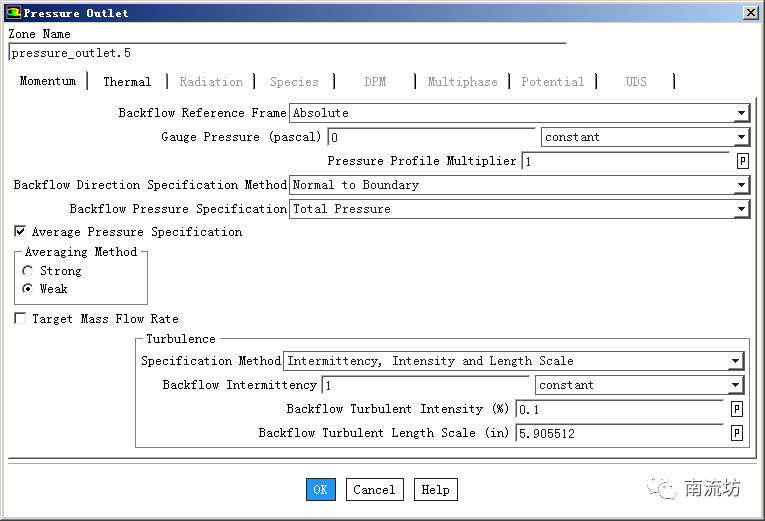Toggle Average Pressure Specification checkbox
The image size is (765, 521).
20,232
